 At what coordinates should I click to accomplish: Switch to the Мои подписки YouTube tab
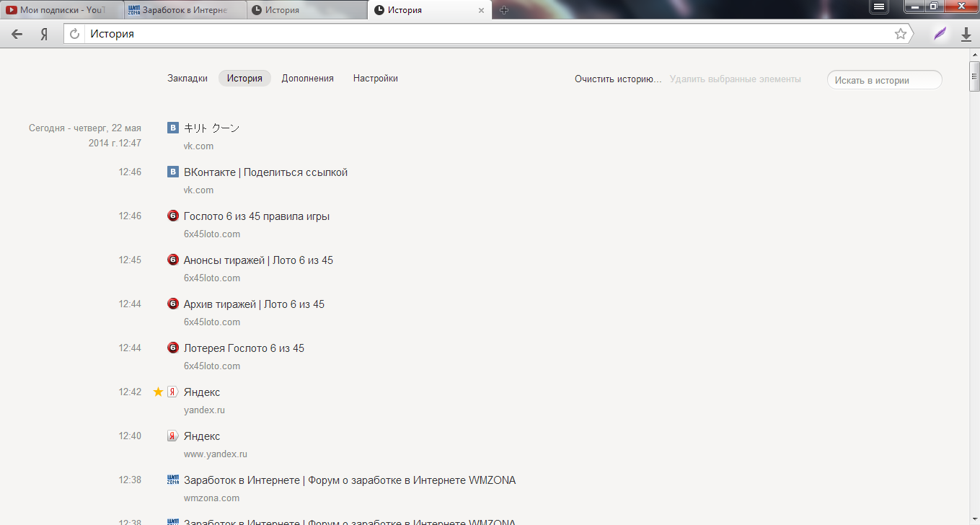coord(61,10)
